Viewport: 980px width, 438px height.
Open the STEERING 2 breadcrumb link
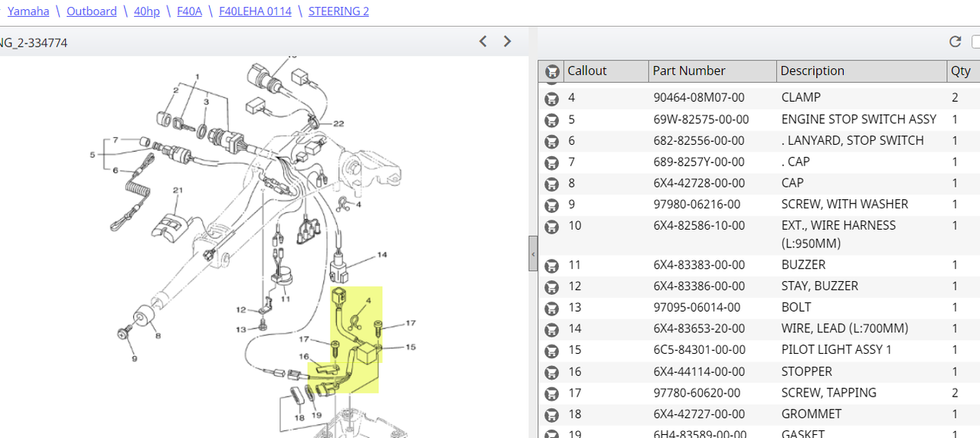click(338, 11)
